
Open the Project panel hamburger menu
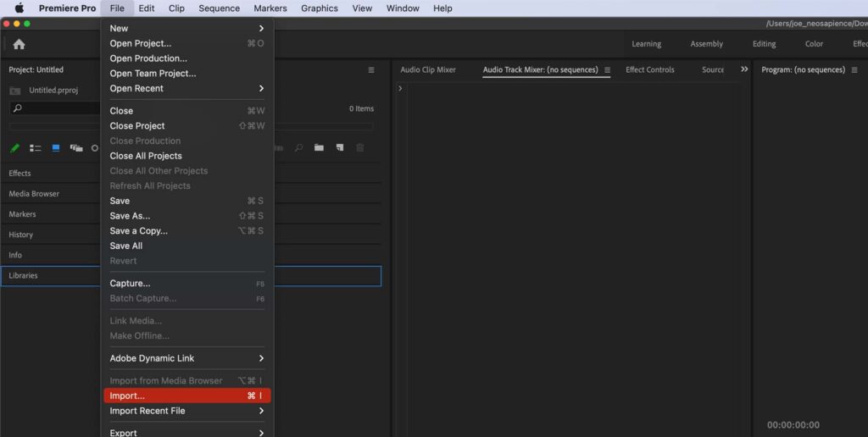[x=371, y=70]
